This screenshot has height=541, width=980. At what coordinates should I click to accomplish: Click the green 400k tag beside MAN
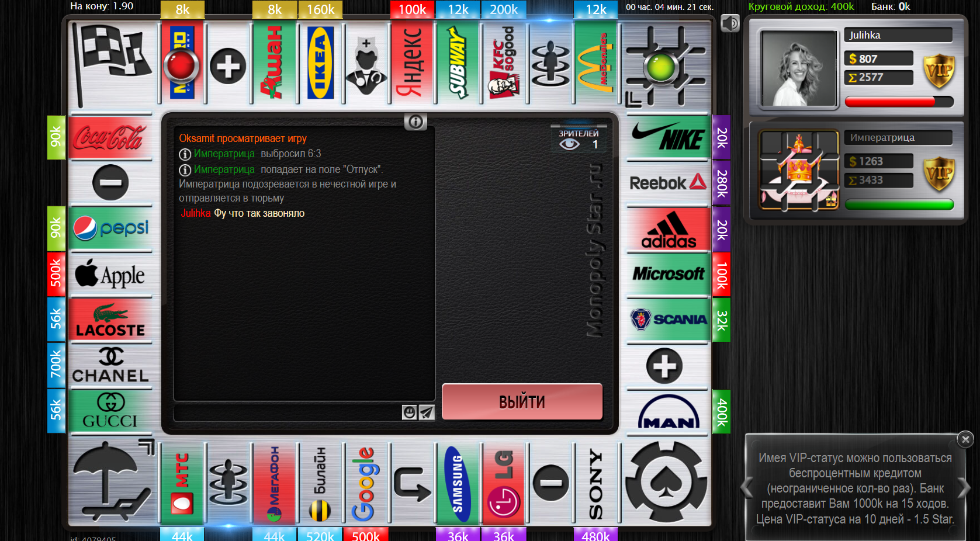click(x=722, y=412)
